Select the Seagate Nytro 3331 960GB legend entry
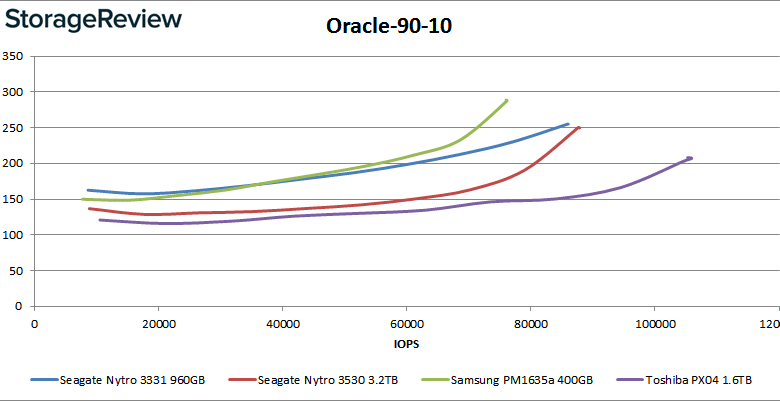This screenshot has width=780, height=401. coord(118,380)
